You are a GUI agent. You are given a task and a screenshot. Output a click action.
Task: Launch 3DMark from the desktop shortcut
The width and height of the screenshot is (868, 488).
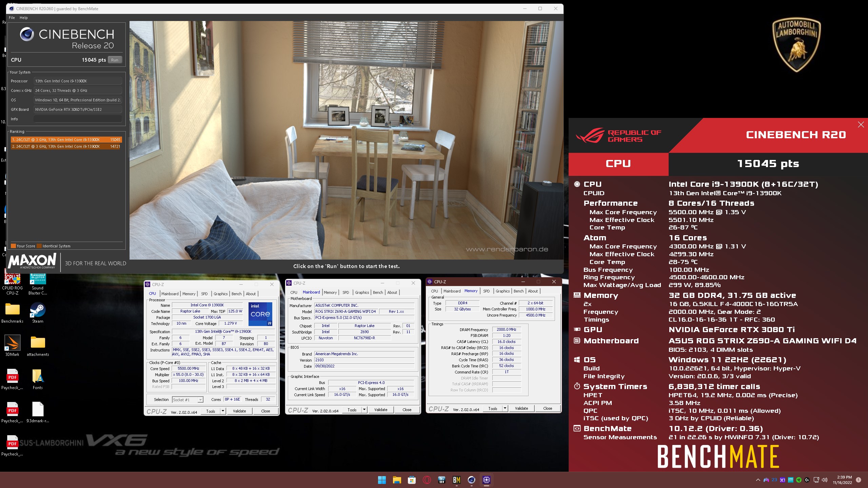click(12, 346)
